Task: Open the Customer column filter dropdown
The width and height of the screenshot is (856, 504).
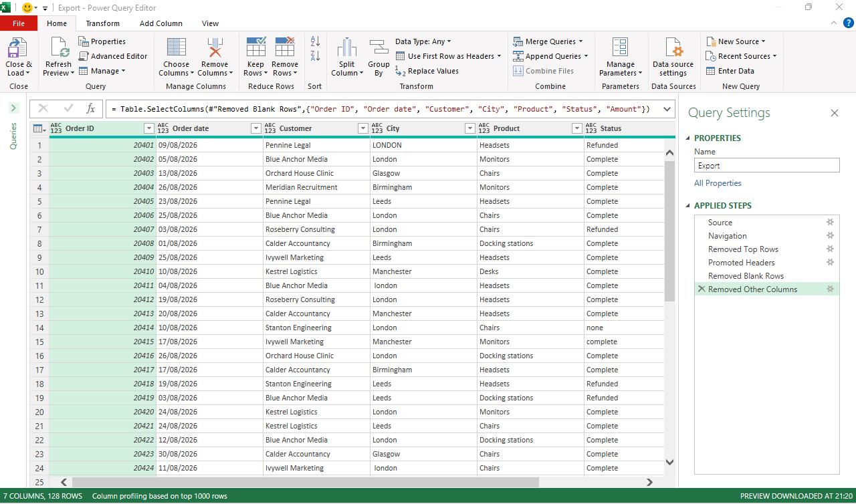Action: point(363,128)
